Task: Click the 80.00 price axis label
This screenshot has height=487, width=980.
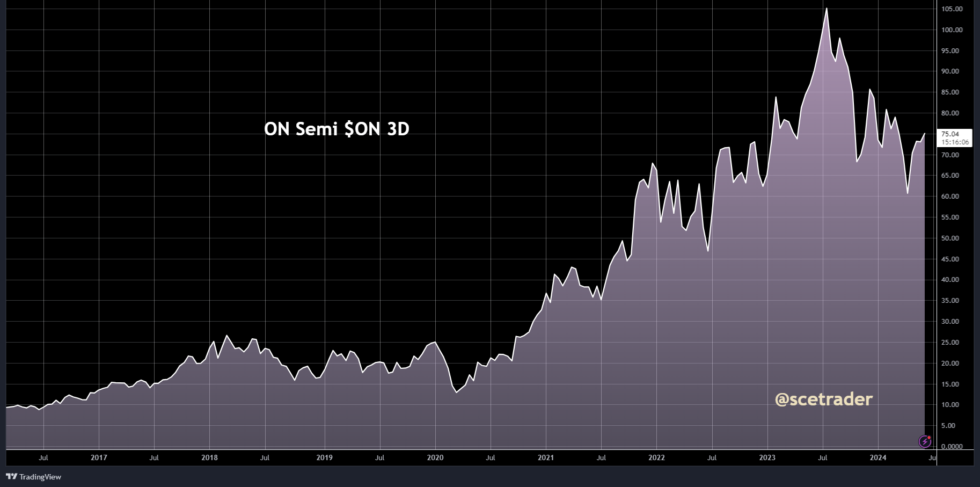Action: click(950, 113)
